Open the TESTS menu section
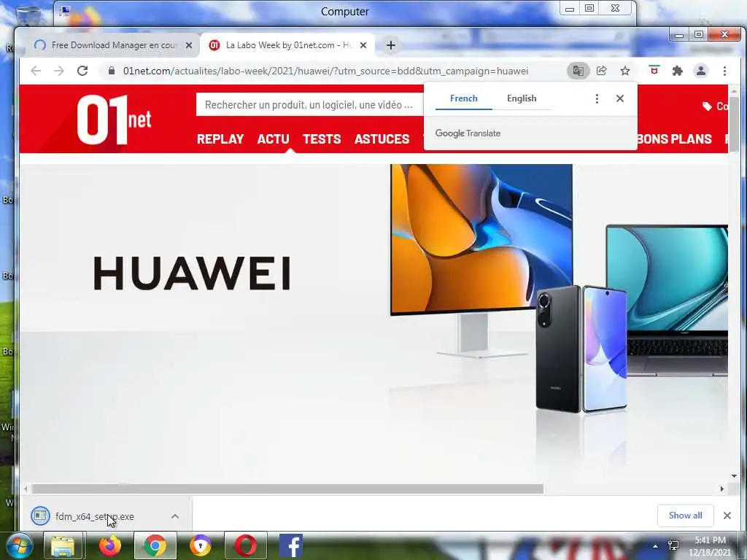 [322, 139]
